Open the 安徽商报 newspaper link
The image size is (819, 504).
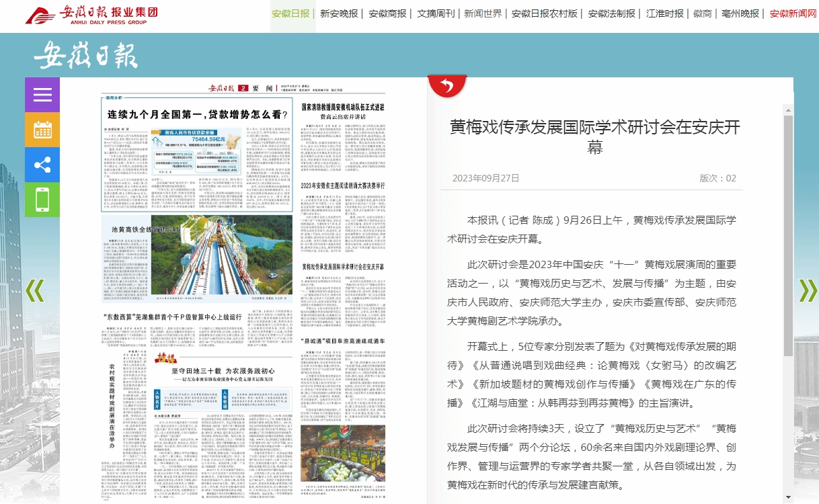tap(388, 13)
